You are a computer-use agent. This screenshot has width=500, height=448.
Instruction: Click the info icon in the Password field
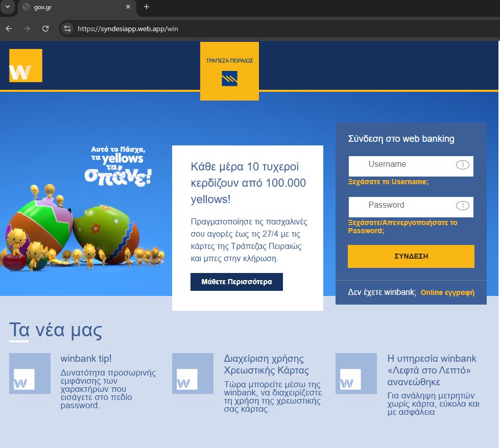(462, 206)
